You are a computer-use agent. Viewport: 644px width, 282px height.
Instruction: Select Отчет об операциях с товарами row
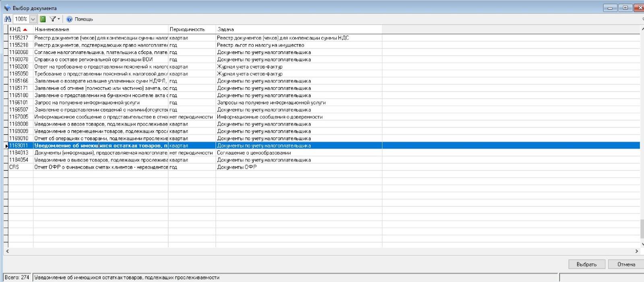pos(324,138)
